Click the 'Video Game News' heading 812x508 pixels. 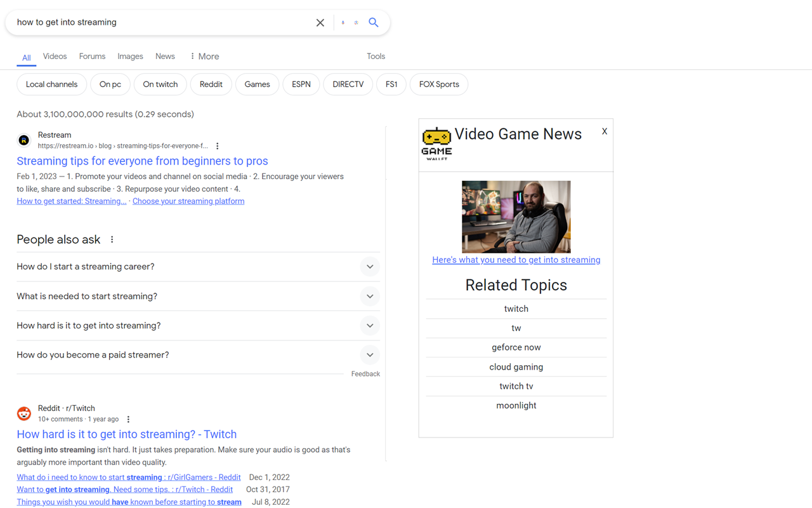[x=518, y=134]
